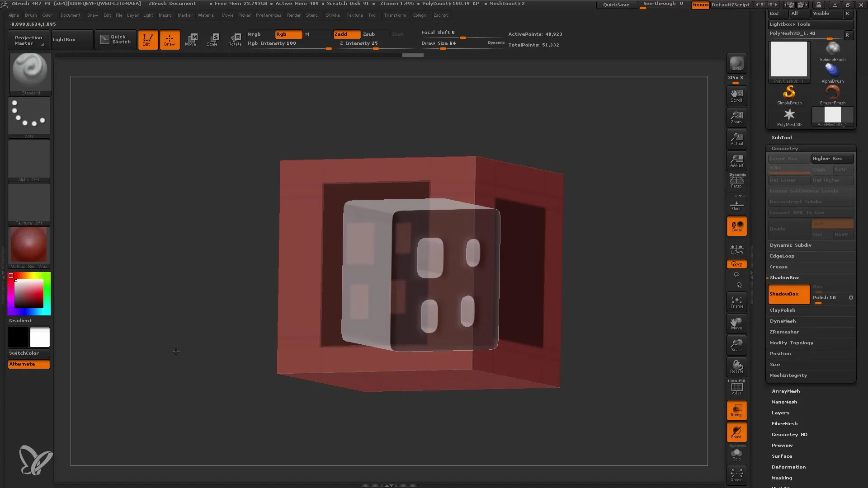Toggle Ghost transparency mode

[x=736, y=432]
